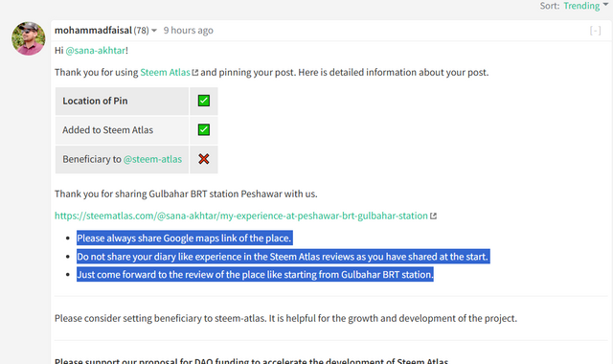This screenshot has width=613, height=364.
Task: Click the 'Please always share Google maps link' bullet
Action: [x=185, y=239]
